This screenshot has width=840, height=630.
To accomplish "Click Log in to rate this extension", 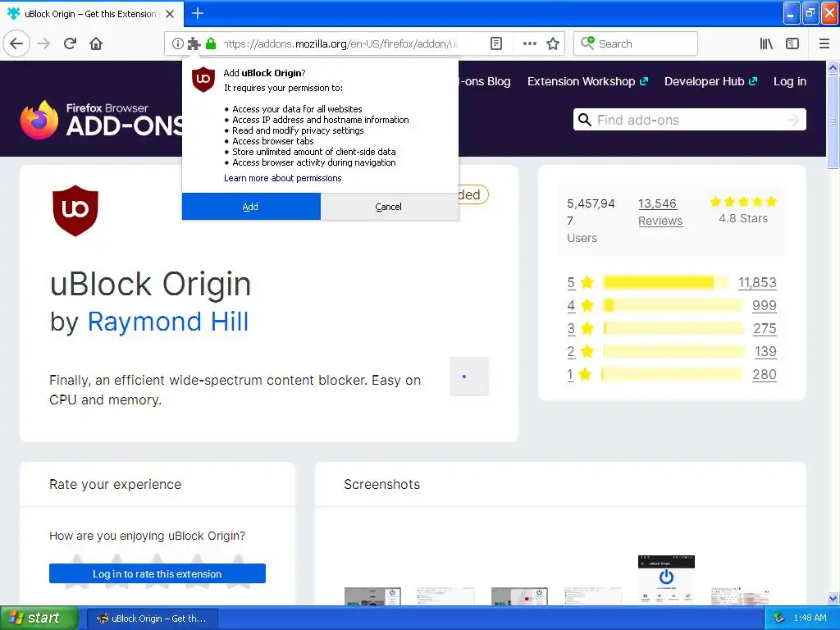I will [x=157, y=573].
